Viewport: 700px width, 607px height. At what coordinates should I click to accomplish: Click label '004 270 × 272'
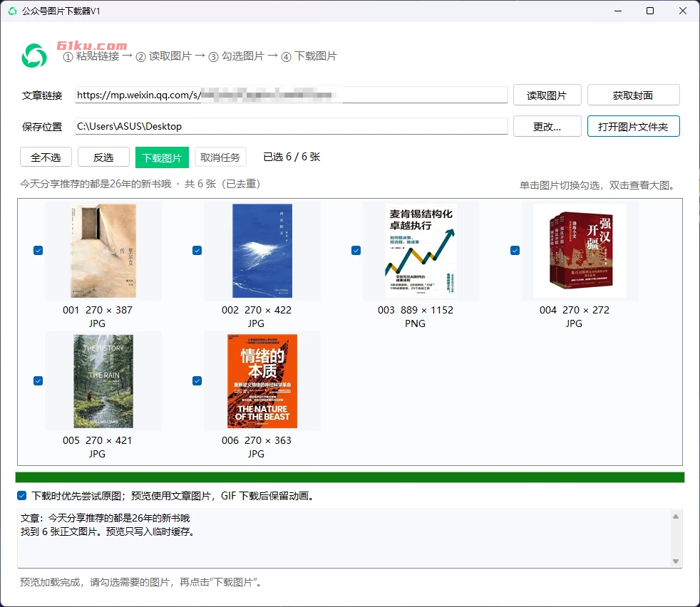[x=574, y=310]
